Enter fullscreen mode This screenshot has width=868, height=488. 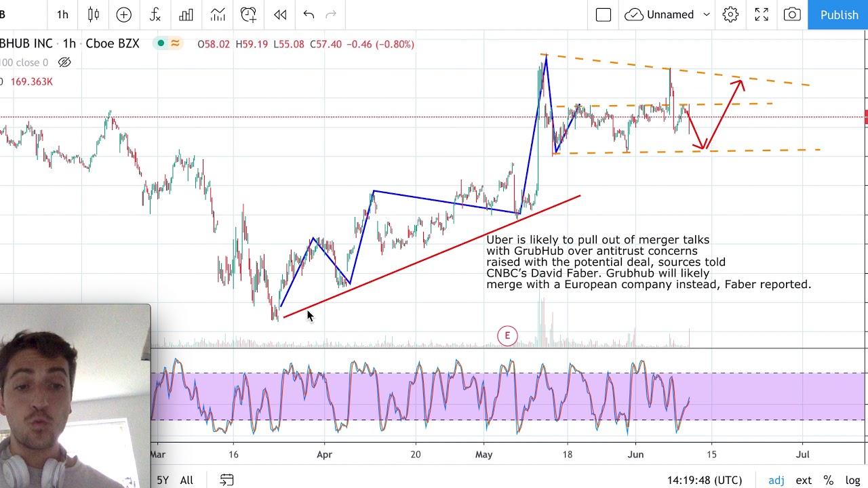[762, 14]
